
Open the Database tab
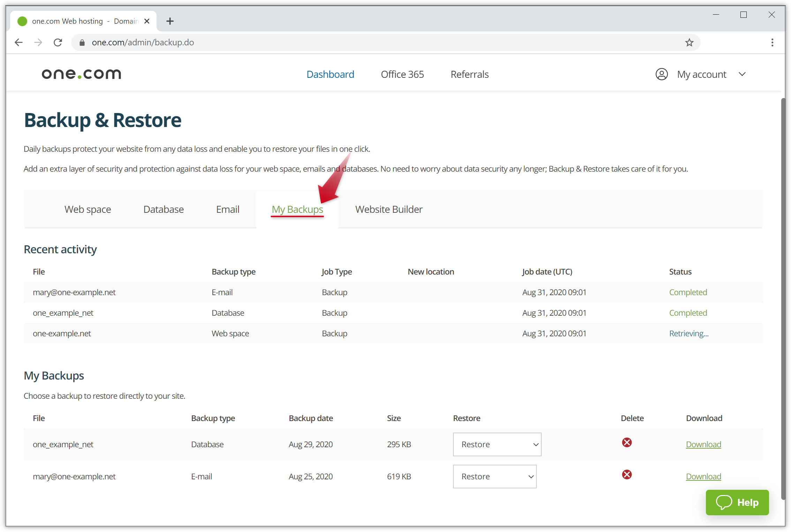[163, 209]
